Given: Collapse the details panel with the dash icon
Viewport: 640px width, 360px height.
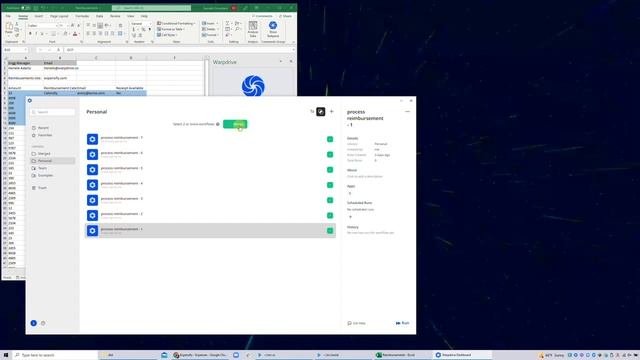Looking at the screenshot, I should (407, 111).
